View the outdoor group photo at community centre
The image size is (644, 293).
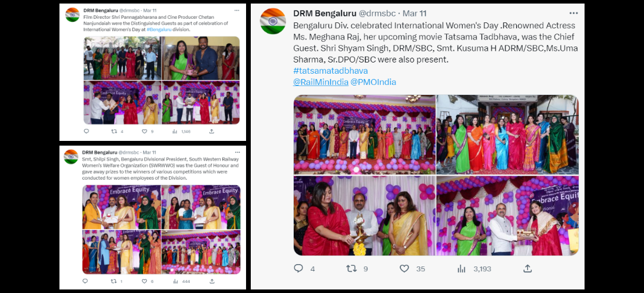[507, 134]
